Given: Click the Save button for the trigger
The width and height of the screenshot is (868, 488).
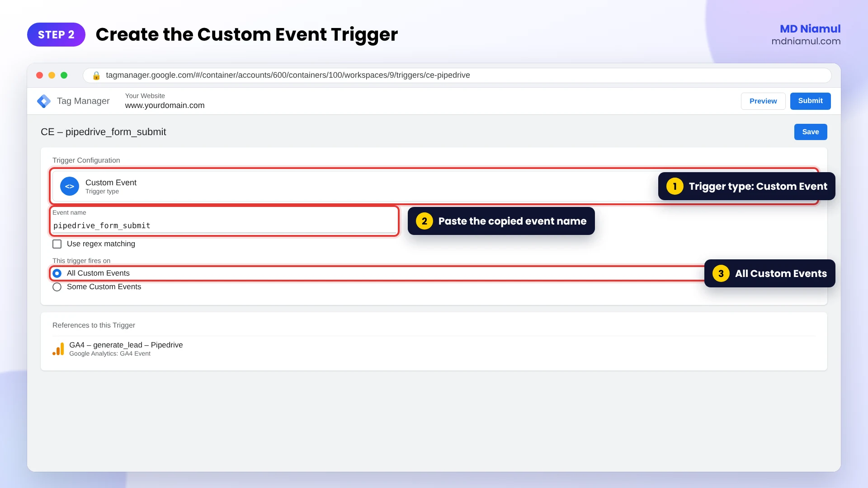Looking at the screenshot, I should 811,132.
